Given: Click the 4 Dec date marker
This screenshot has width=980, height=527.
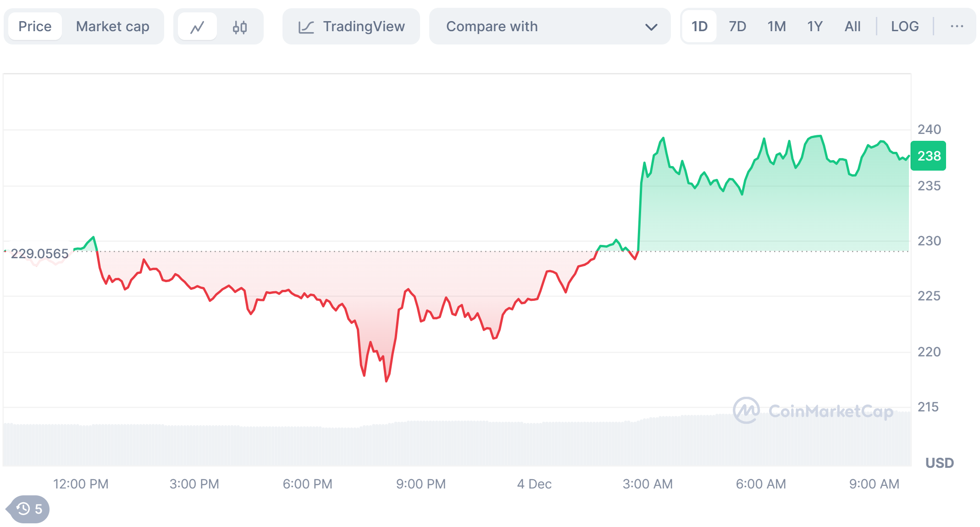Looking at the screenshot, I should pos(534,484).
